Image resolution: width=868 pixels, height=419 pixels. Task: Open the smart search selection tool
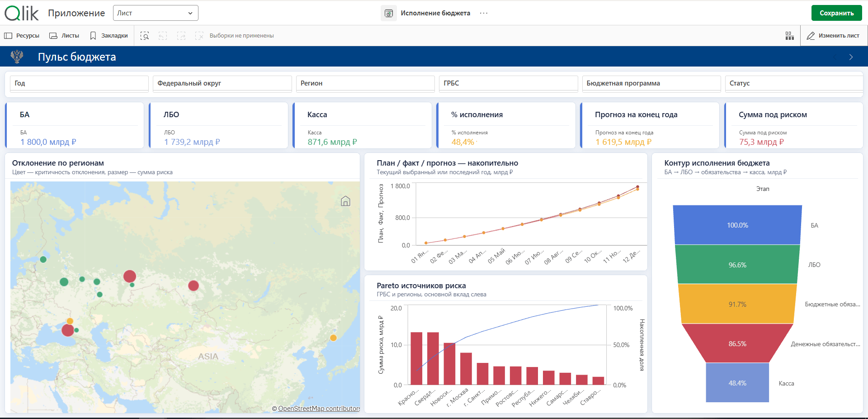click(x=145, y=36)
